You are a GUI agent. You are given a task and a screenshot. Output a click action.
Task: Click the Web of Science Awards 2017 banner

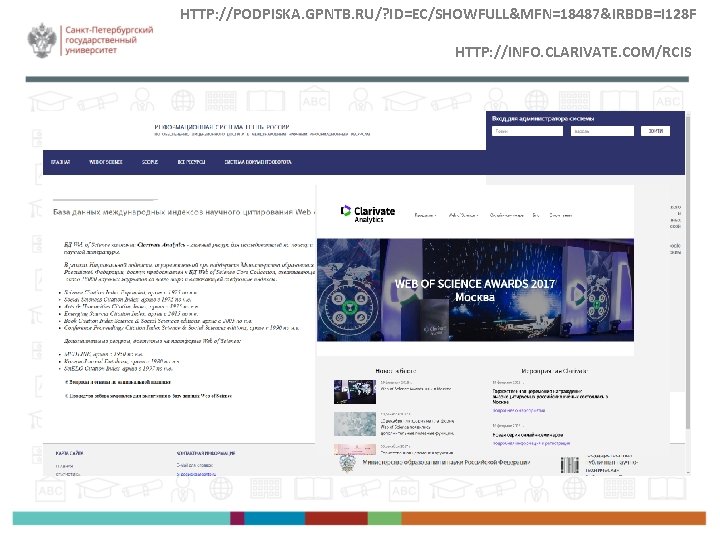(x=475, y=290)
